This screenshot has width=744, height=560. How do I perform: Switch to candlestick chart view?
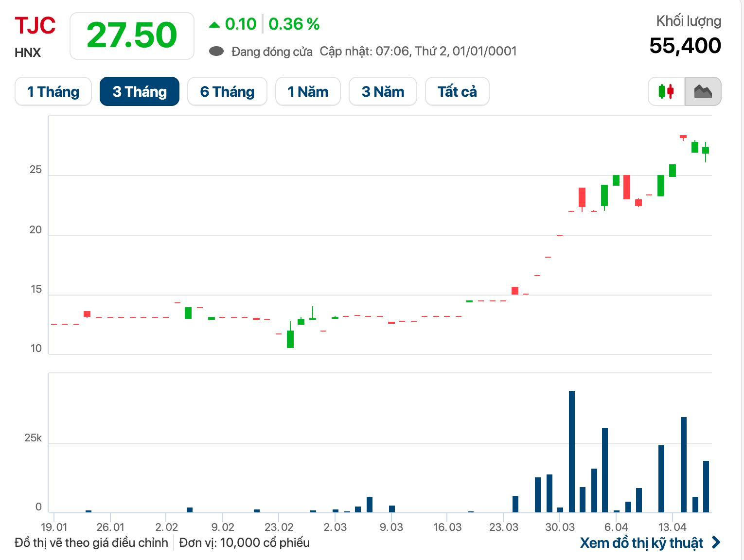pyautogui.click(x=666, y=91)
